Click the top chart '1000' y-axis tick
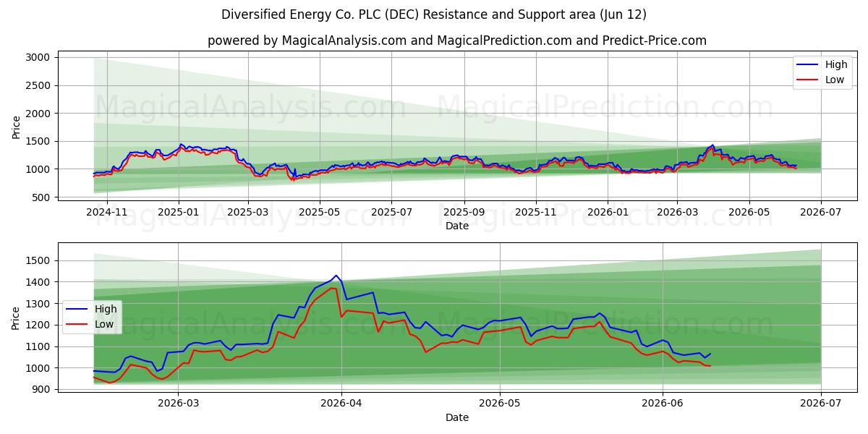 38,169
